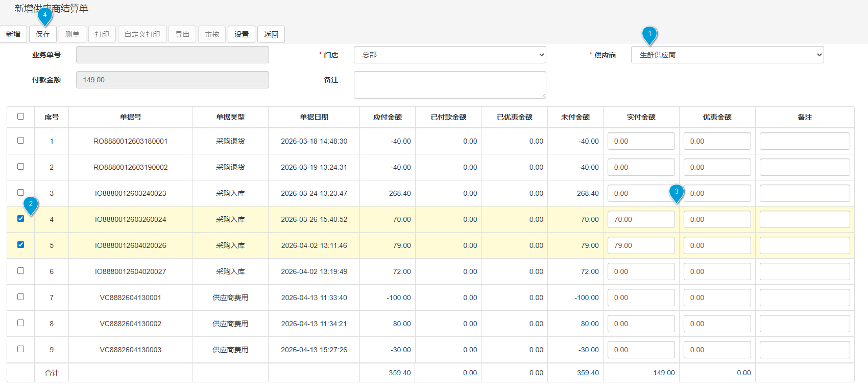Click the 新增 (New) button

pos(13,34)
